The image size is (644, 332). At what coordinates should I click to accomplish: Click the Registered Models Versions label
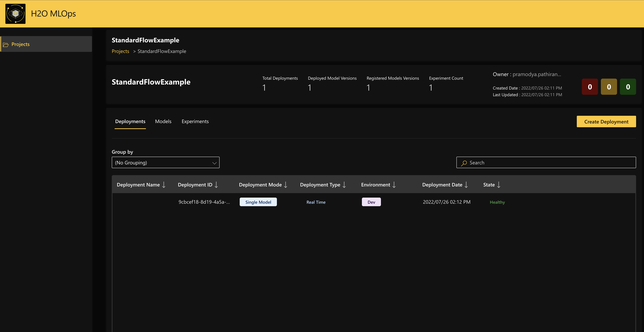(392, 78)
